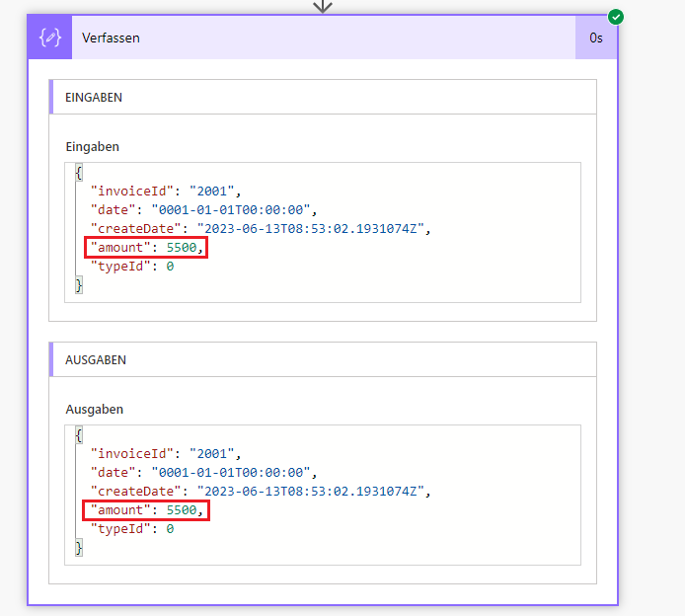685x616 pixels.
Task: Click typeId line in Eingaben JSON
Action: click(x=132, y=267)
